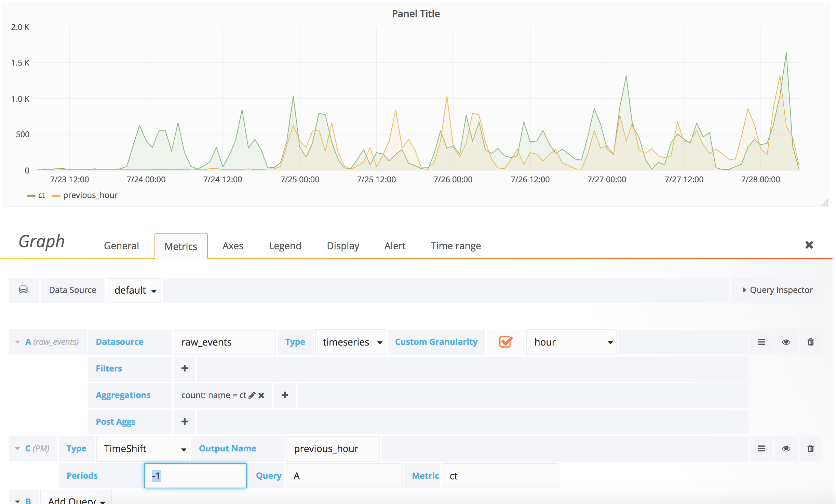Screen dimensions: 836x504
Task: Click the Output Name input field
Action: click(333, 449)
